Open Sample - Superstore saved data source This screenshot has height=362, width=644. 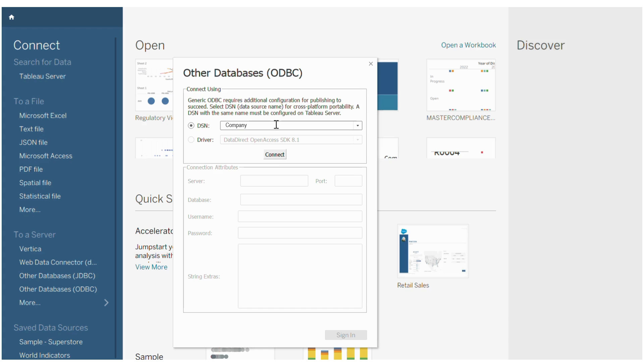click(51, 342)
